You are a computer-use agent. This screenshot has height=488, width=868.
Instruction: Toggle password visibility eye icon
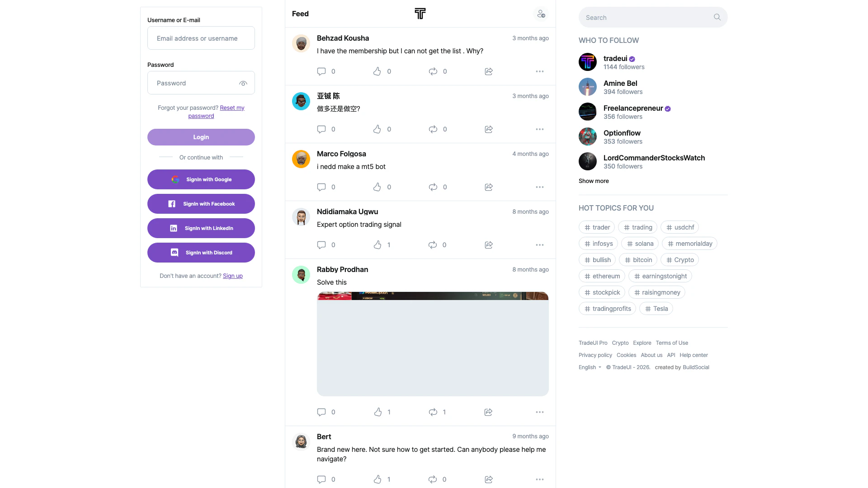(x=243, y=83)
